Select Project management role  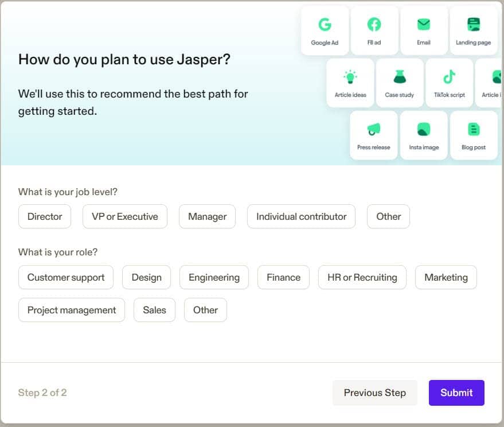72,310
